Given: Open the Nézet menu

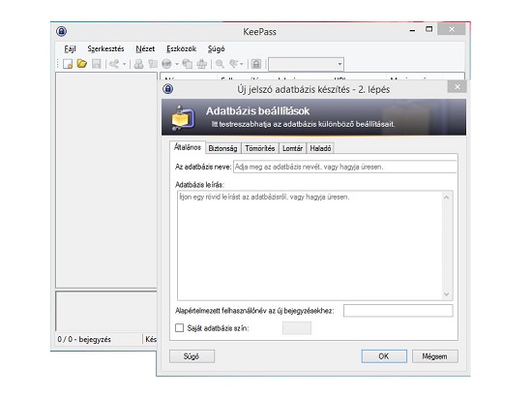Looking at the screenshot, I should click(x=145, y=48).
